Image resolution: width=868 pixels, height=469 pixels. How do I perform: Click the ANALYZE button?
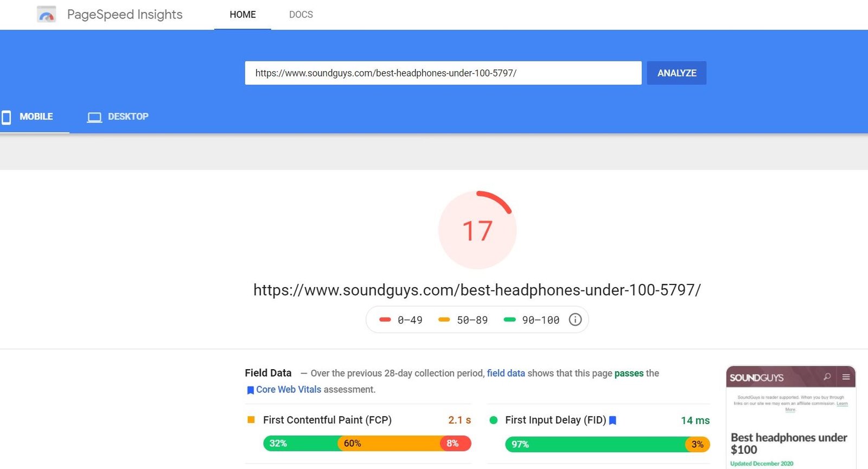tap(676, 73)
